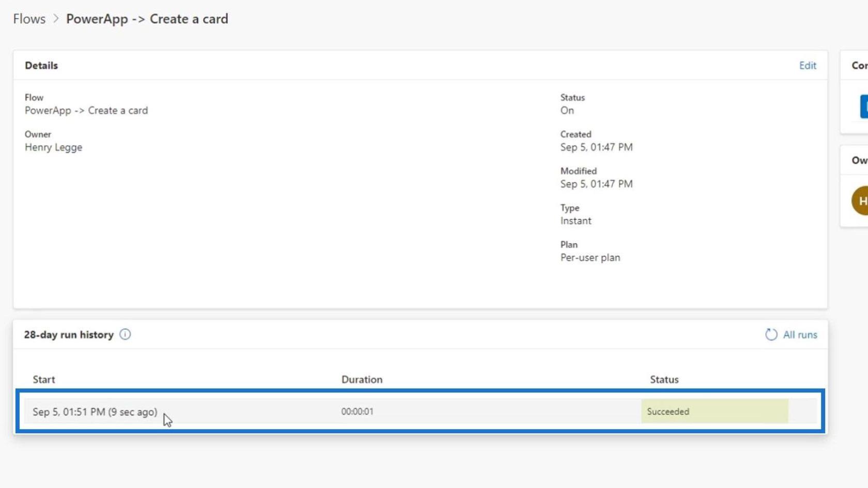868x488 pixels.
Task: Go back to Flows breadcrumb
Action: 29,19
